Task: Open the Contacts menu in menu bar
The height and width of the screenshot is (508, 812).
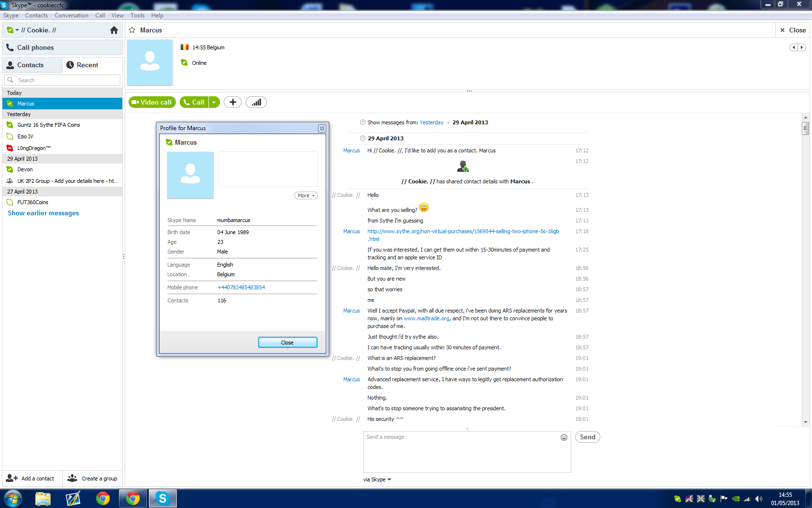Action: (37, 15)
